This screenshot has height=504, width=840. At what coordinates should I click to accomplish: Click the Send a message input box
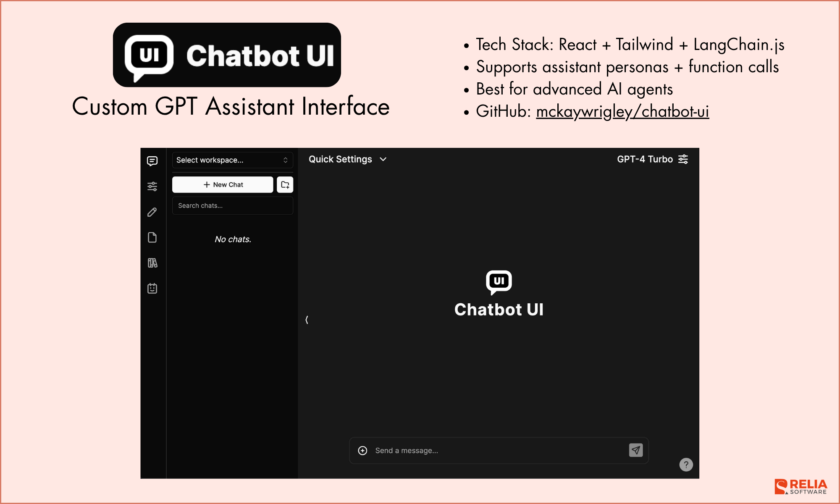499,451
